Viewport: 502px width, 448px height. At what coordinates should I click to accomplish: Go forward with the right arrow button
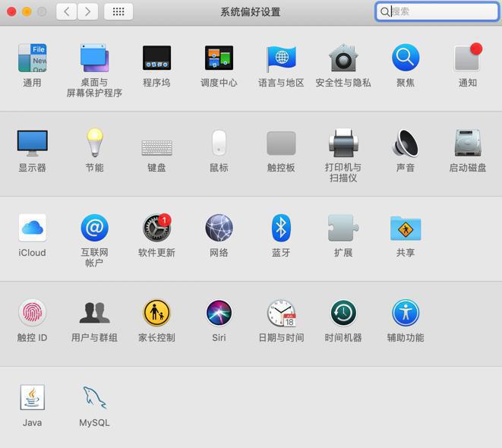pyautogui.click(x=88, y=12)
